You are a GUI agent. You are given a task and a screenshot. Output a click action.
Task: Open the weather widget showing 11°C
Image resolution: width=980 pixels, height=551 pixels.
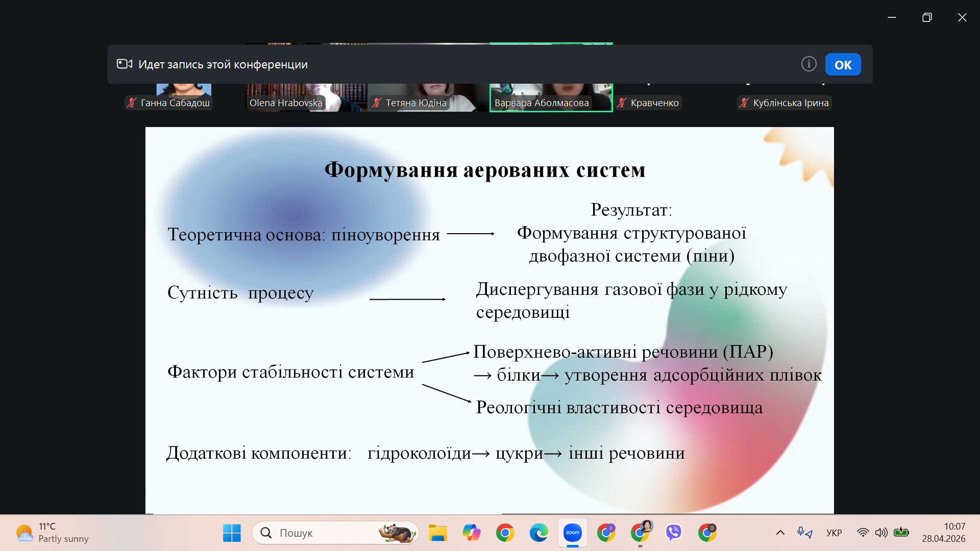point(52,533)
